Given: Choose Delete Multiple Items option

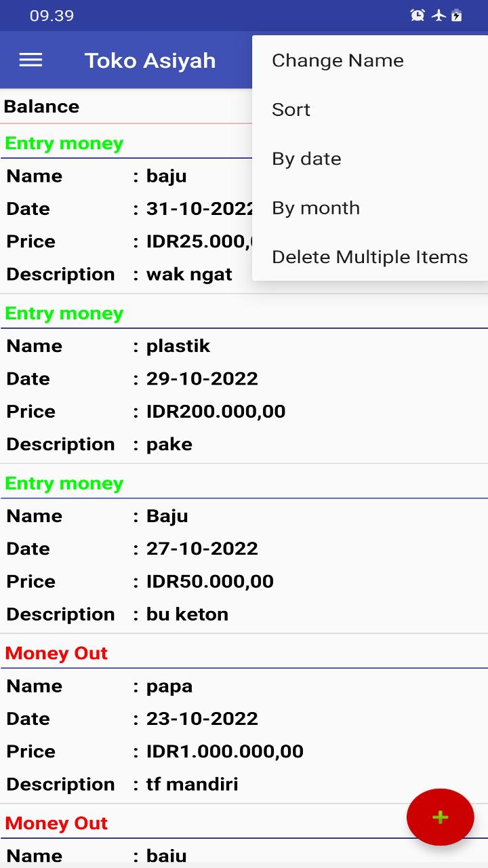Looking at the screenshot, I should (x=370, y=257).
